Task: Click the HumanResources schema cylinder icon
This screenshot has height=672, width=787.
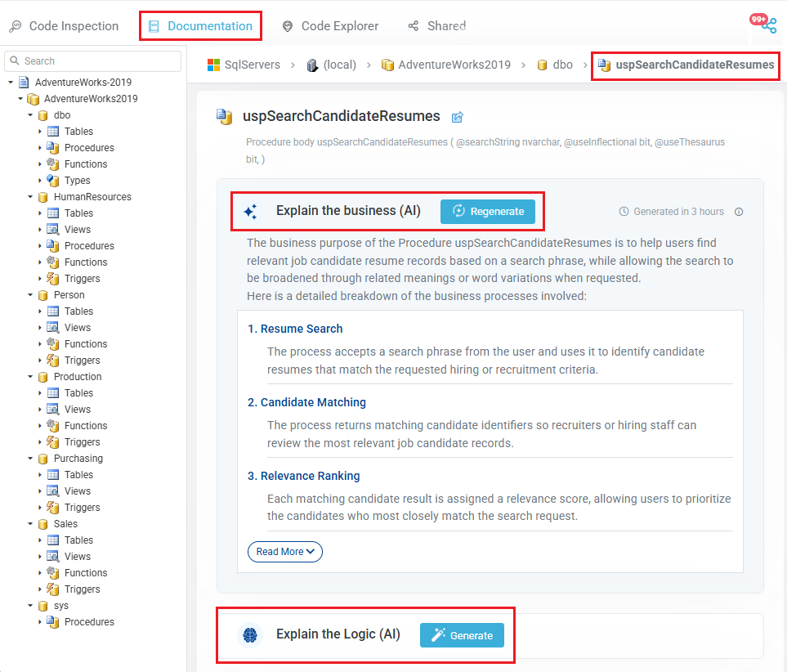Action: point(43,197)
